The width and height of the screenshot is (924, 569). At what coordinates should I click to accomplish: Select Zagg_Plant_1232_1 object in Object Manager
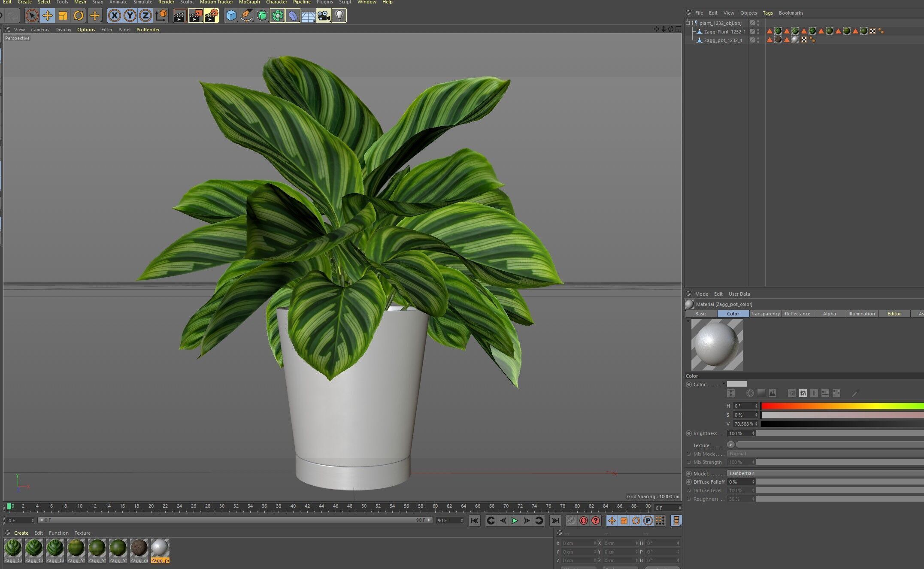724,32
